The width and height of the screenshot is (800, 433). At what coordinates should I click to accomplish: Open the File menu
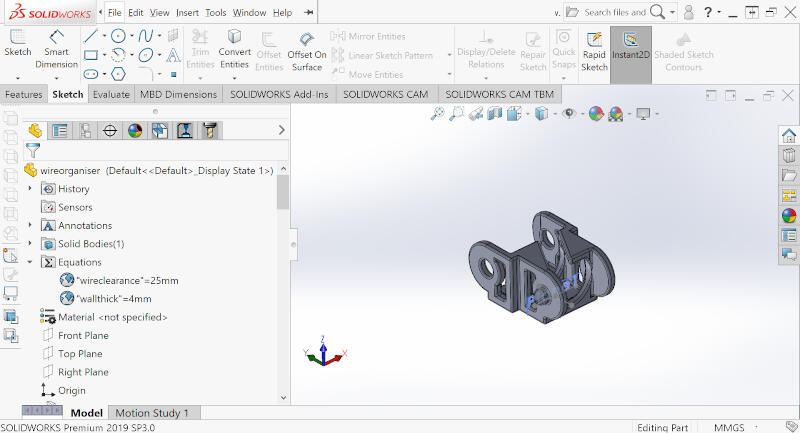pyautogui.click(x=115, y=13)
